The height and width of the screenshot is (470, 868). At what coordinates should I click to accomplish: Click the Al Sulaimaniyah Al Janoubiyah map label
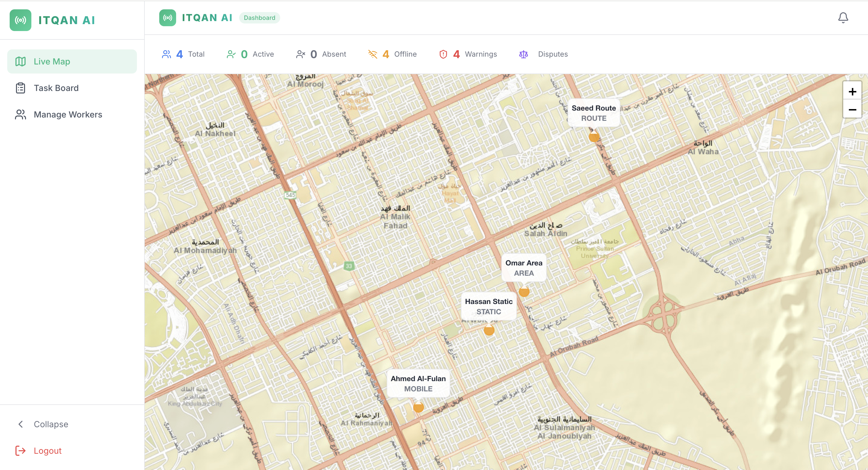coord(564,428)
